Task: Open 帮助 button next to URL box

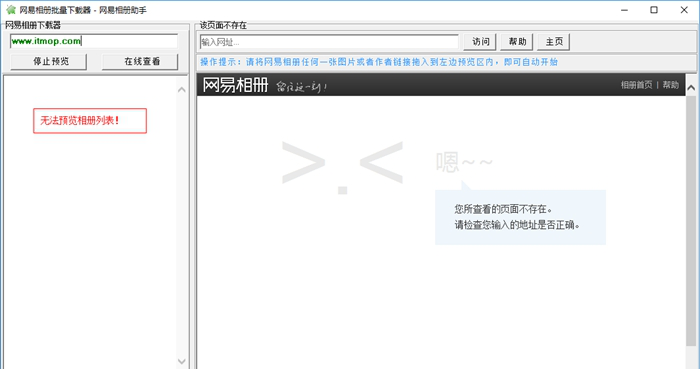Action: [x=517, y=42]
